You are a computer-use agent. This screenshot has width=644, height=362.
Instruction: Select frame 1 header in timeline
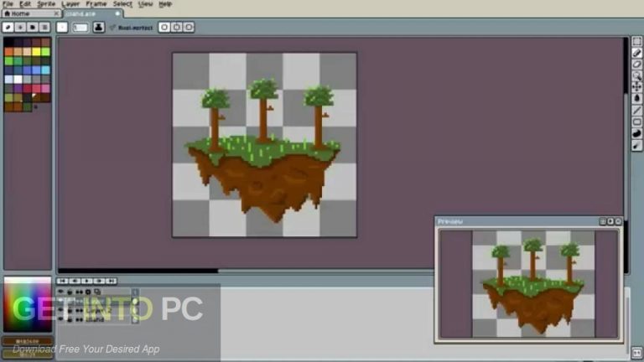pos(135,292)
